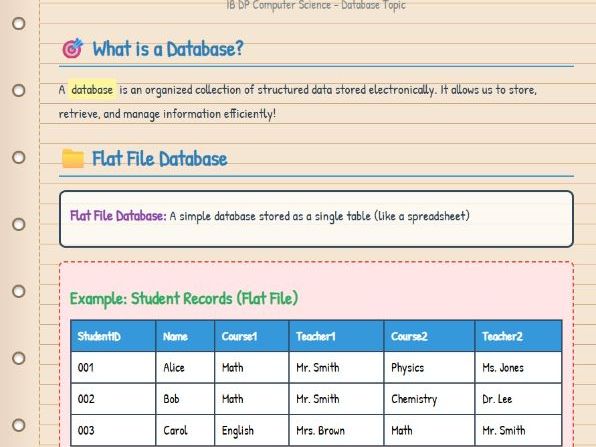Click the 'Chemistry' course cell
The image size is (596, 447).
[430, 399]
